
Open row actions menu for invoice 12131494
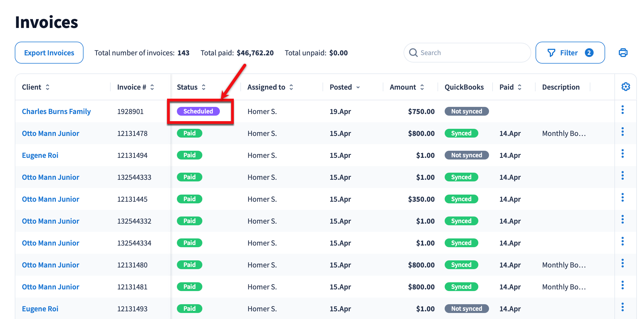[623, 154]
